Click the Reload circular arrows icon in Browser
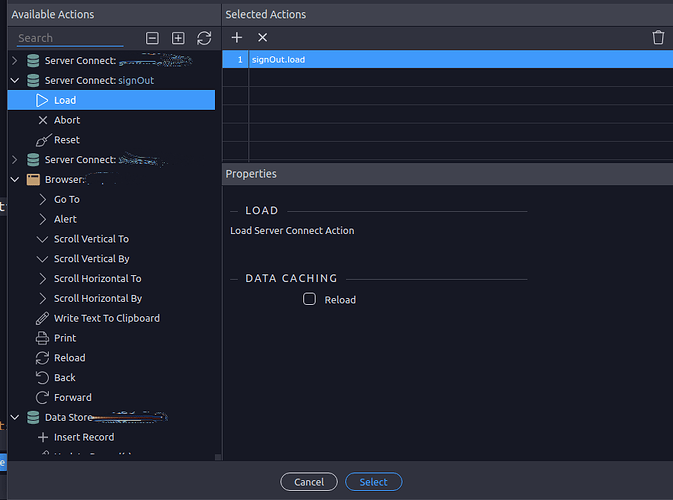The width and height of the screenshot is (673, 500). 42,358
